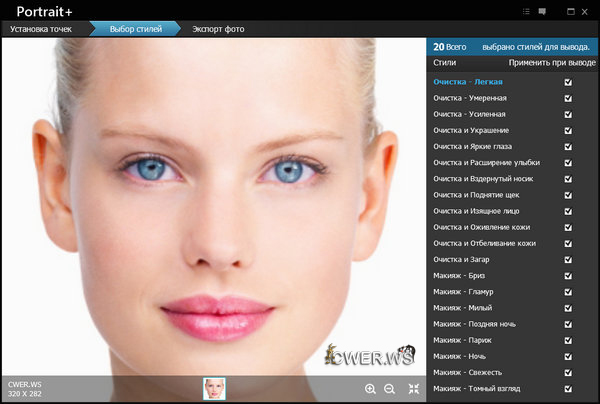Select the Очистка - Умеренная style
The width and height of the screenshot is (600, 404).
pos(470,98)
